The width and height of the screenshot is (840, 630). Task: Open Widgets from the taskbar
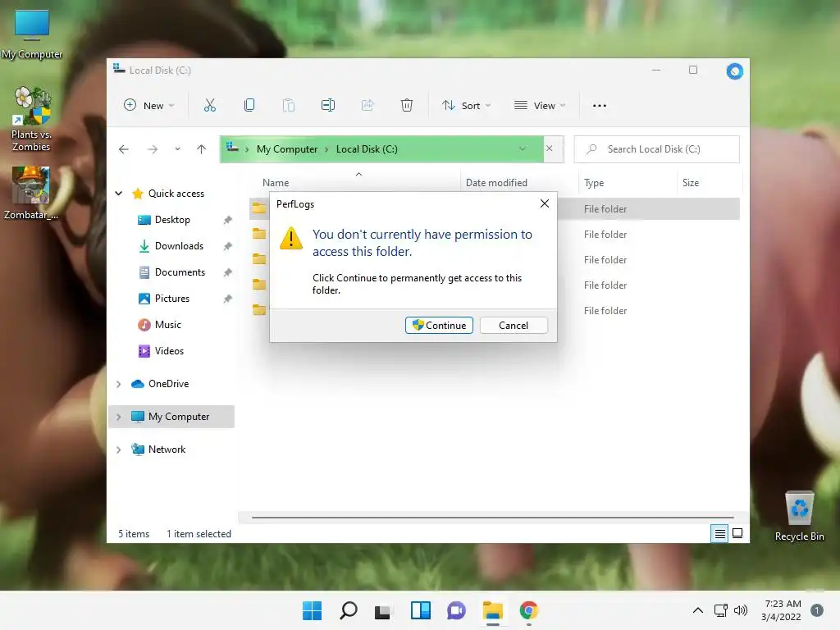coord(421,610)
